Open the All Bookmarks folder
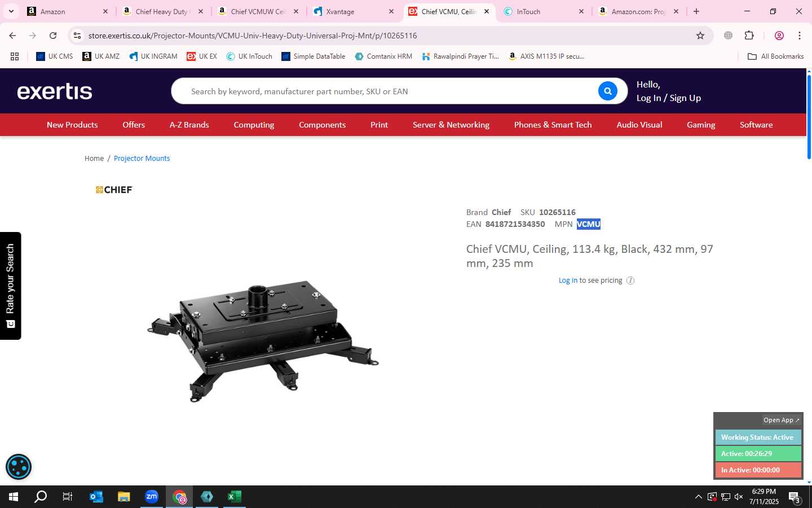Image resolution: width=812 pixels, height=508 pixels. tap(775, 56)
